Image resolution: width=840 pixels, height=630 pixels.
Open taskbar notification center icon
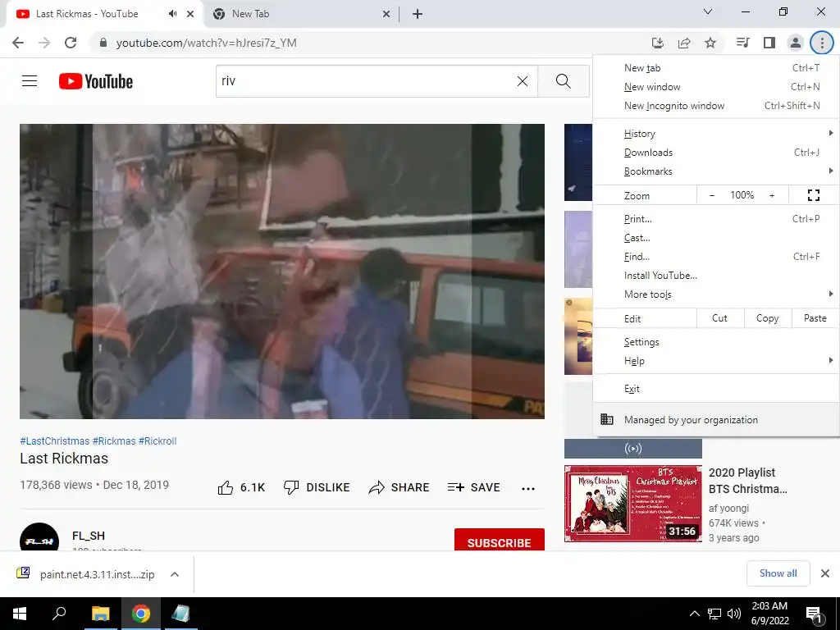(x=815, y=614)
